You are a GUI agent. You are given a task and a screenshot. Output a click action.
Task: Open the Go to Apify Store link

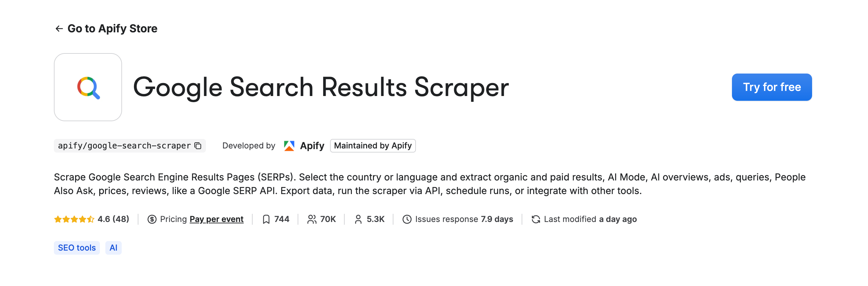click(x=113, y=28)
